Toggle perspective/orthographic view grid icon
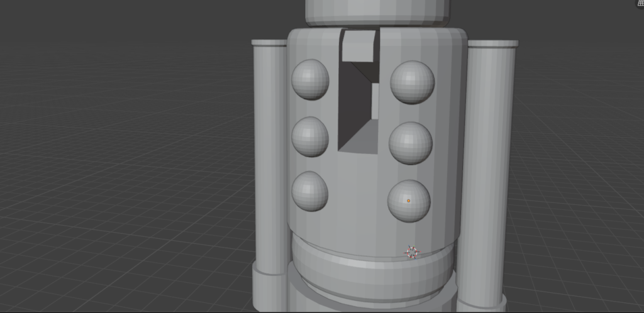Viewport: 644px width, 313px height. [640, 3]
